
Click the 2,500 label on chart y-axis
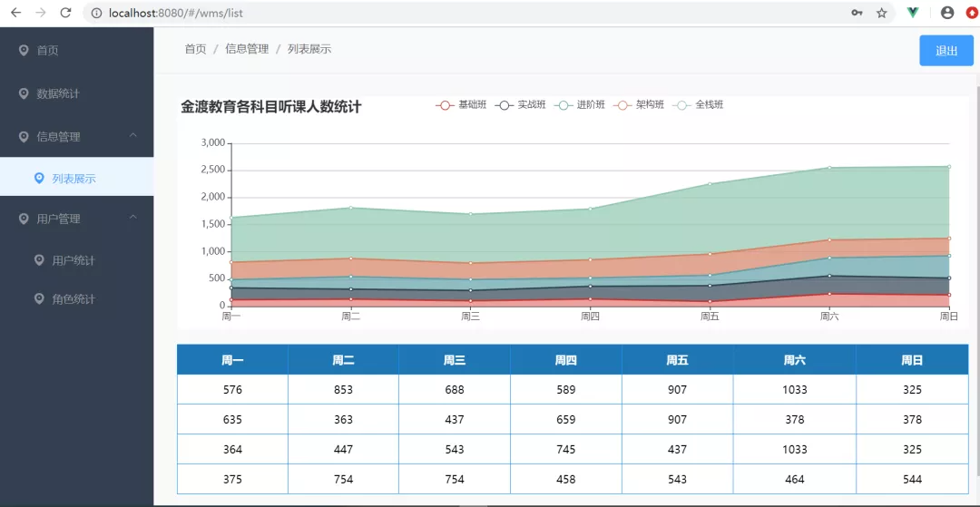212,170
